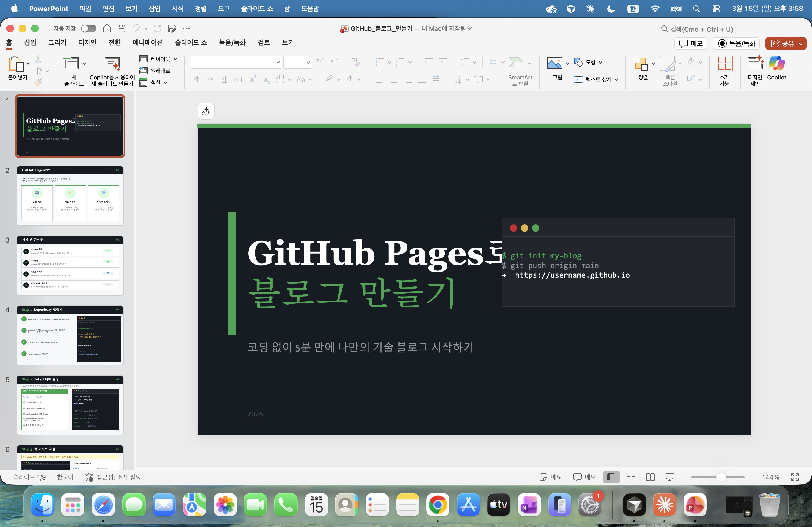Select slide 3 thumbnail 시작 전 준비물
Screen dimensions: 812x527
tap(70, 266)
